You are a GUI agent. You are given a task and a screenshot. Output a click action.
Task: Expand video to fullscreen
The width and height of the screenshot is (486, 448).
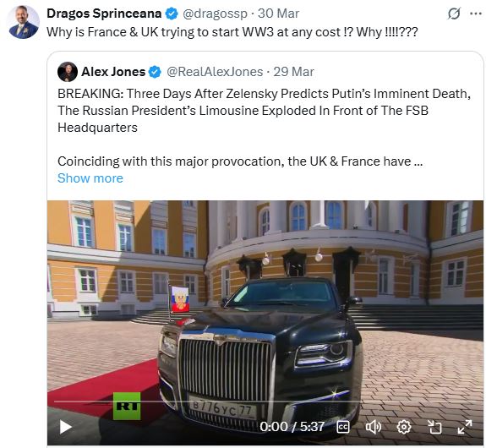tap(465, 427)
